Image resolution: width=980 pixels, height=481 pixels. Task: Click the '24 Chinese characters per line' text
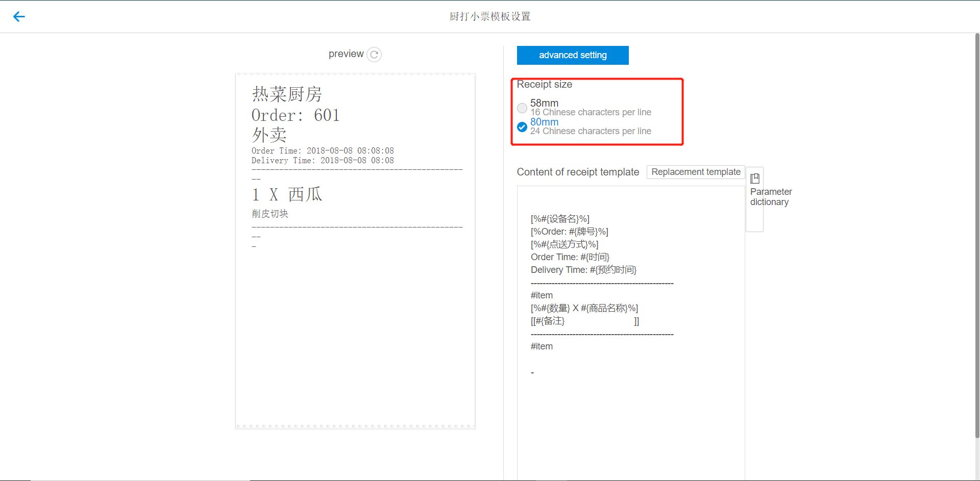[591, 131]
